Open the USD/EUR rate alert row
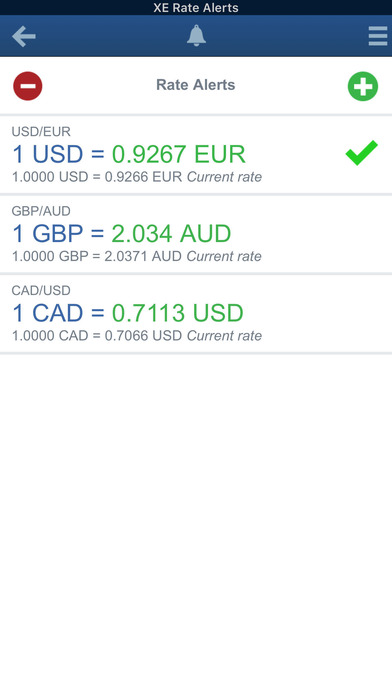Viewport: 392px width, 696px height. [x=196, y=154]
